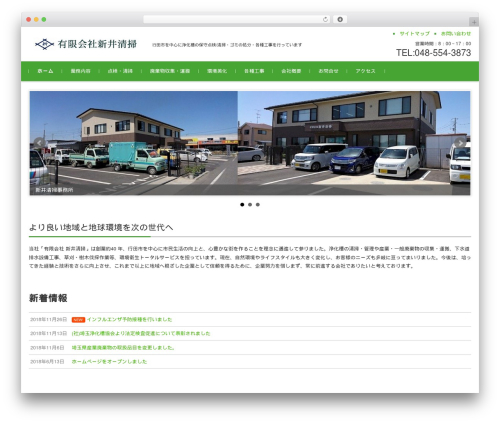Click the company introduction paragraph
The width and height of the screenshot is (500, 423).
[x=250, y=257]
